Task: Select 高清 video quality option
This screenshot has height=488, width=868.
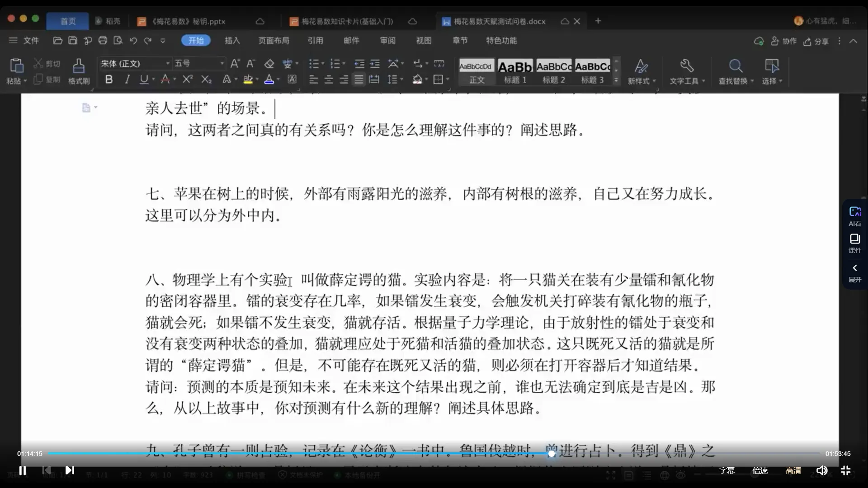Action: 793,470
